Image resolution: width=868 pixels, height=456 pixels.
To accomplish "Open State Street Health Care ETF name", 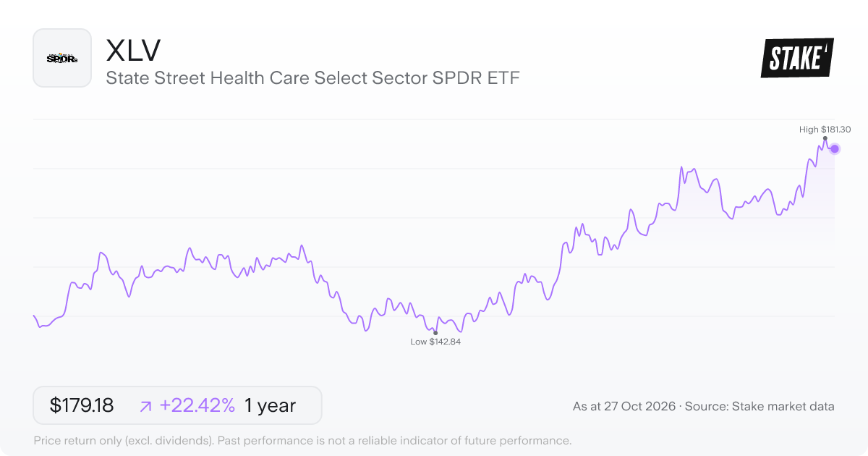I will tap(312, 78).
